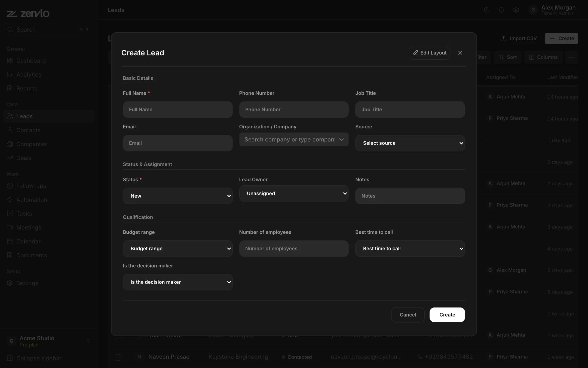Tick the Naveen Prasad row checkbox

[118, 357]
